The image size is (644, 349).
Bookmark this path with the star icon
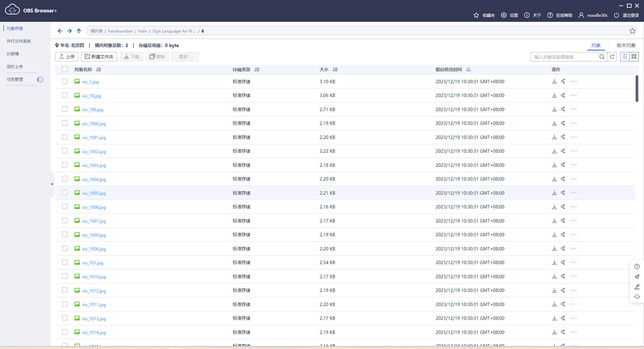[632, 31]
